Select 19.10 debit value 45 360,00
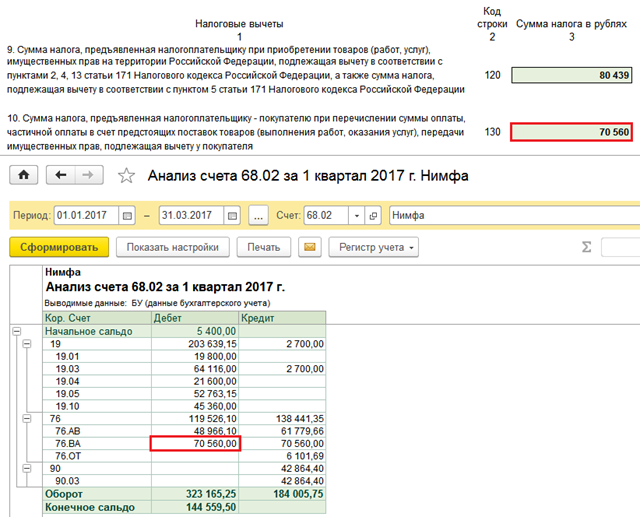Screen dimensions: 640x517 pyautogui.click(x=195, y=406)
